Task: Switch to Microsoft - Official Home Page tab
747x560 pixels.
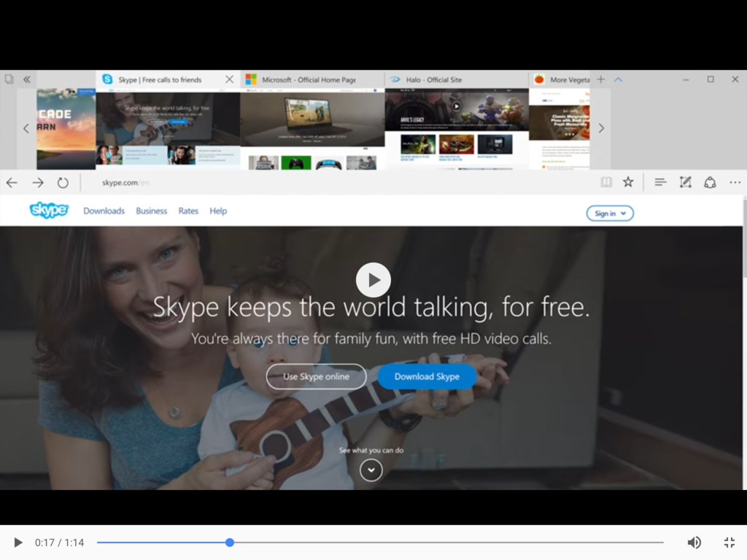Action: (x=312, y=79)
